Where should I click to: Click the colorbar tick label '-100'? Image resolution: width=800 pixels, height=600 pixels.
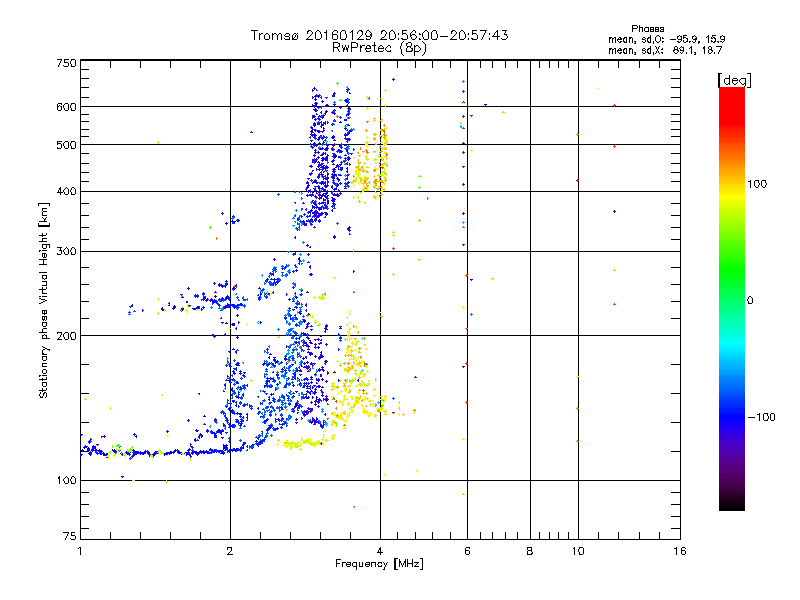[x=761, y=417]
